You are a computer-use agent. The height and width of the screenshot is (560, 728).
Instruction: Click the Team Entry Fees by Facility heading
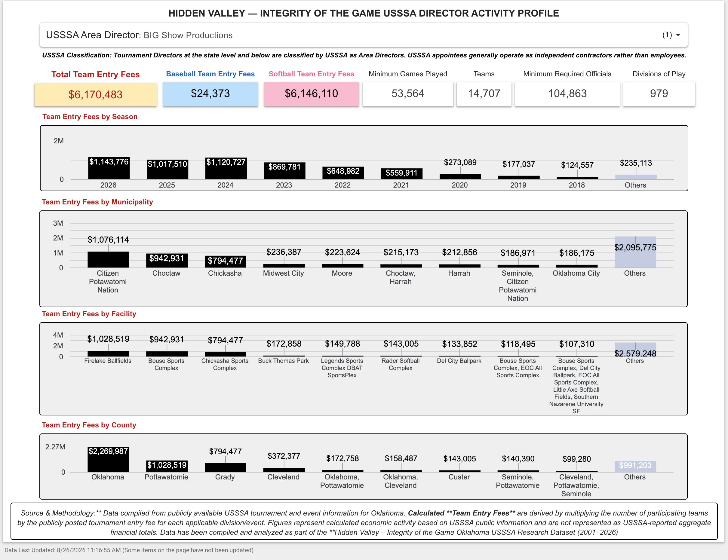pyautogui.click(x=89, y=314)
